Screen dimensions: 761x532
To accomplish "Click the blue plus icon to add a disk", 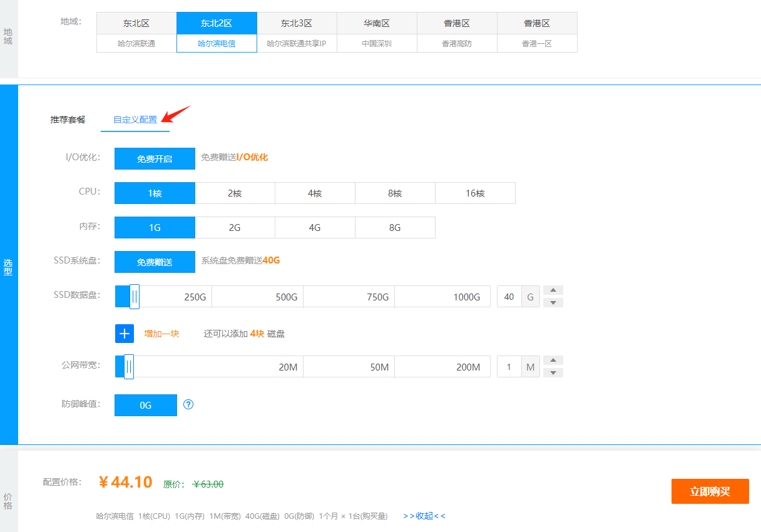I will click(125, 334).
